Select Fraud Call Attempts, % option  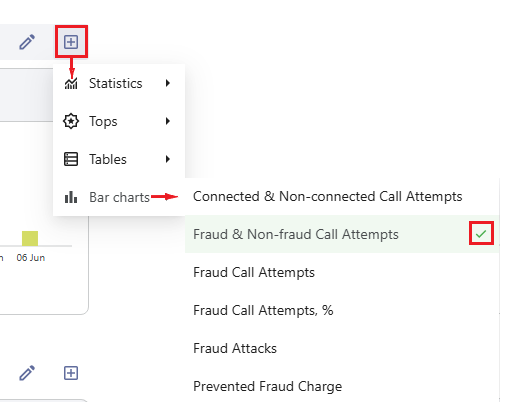(x=342, y=310)
